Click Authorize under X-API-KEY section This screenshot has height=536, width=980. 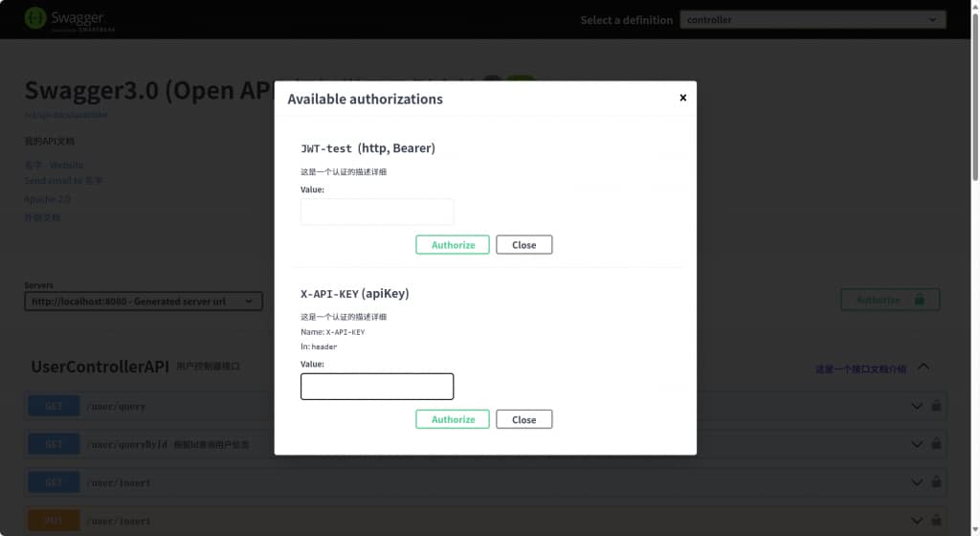point(453,419)
